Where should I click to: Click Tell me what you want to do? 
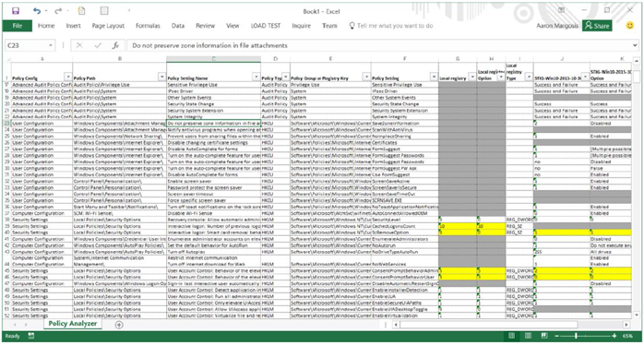click(390, 26)
